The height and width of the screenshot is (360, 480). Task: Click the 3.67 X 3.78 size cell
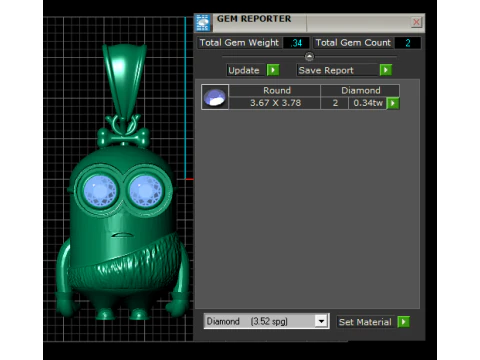pos(275,103)
